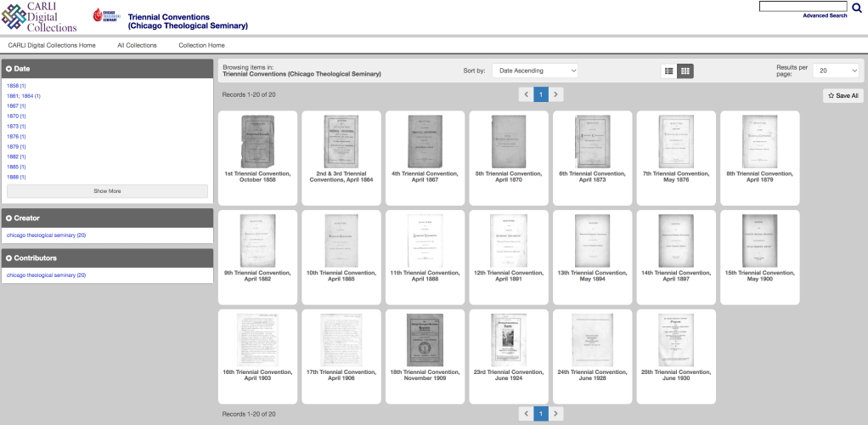The width and height of the screenshot is (868, 425).
Task: Collapse the Date facet panel
Action: point(9,68)
